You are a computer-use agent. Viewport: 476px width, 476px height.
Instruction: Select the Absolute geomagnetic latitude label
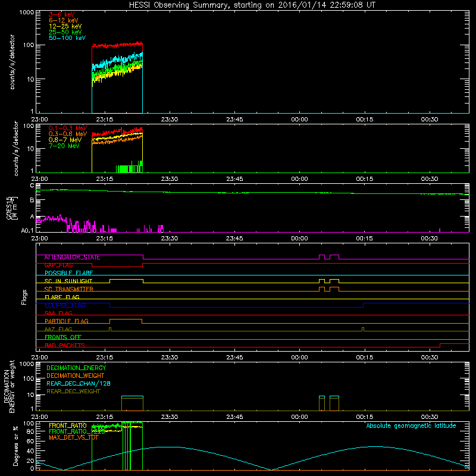point(411,426)
